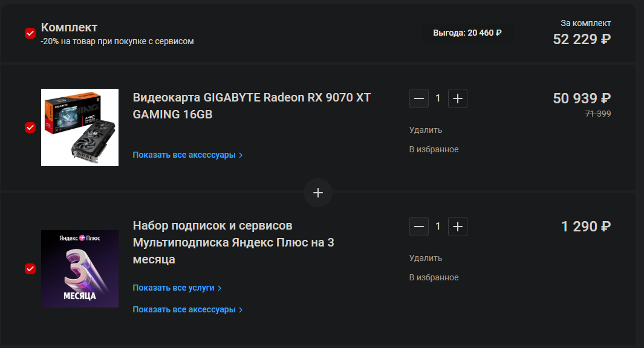Open Видеокарта GIGABYTE Radeon RX 9070 XT title

coord(252,106)
